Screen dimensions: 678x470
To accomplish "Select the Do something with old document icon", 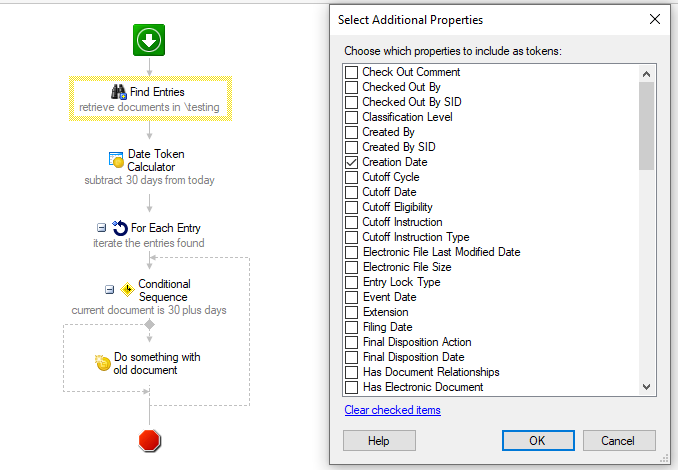I will (x=103, y=363).
